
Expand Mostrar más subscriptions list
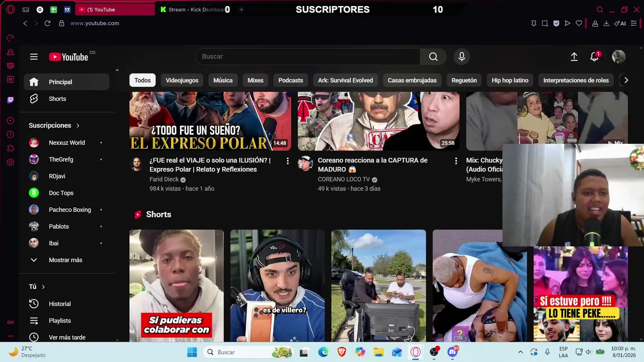(x=67, y=260)
